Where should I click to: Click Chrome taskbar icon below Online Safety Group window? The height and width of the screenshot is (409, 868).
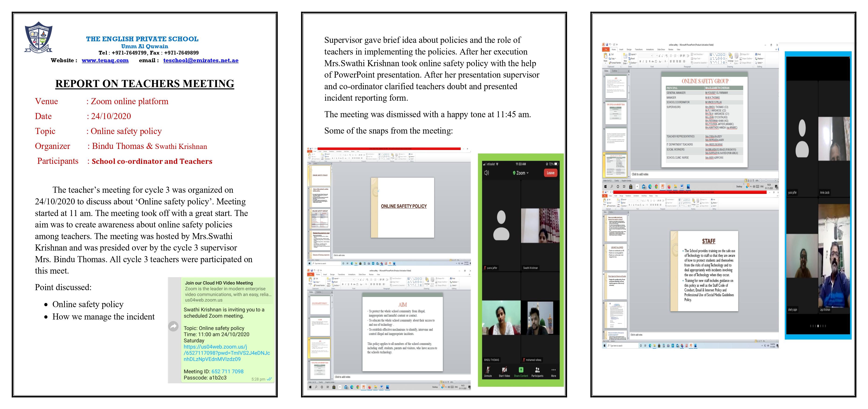click(x=657, y=187)
